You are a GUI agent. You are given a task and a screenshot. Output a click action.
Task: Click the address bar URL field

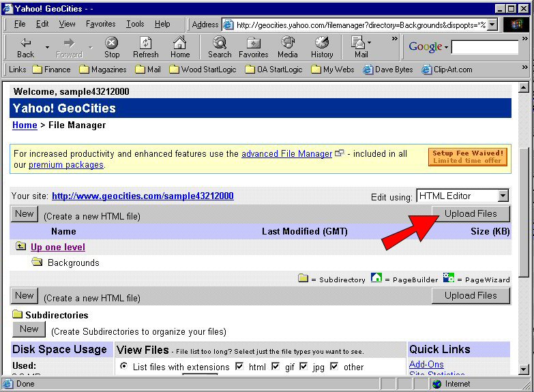click(x=361, y=25)
